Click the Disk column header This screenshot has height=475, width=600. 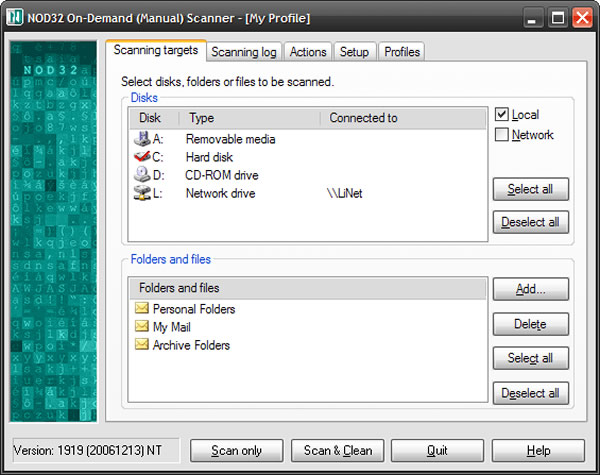[x=154, y=118]
